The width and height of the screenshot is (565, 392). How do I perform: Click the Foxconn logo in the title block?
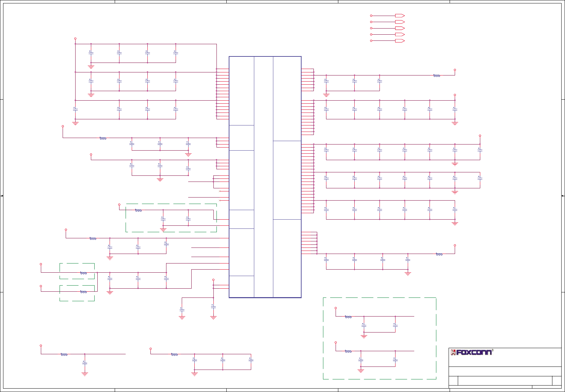[472, 352]
